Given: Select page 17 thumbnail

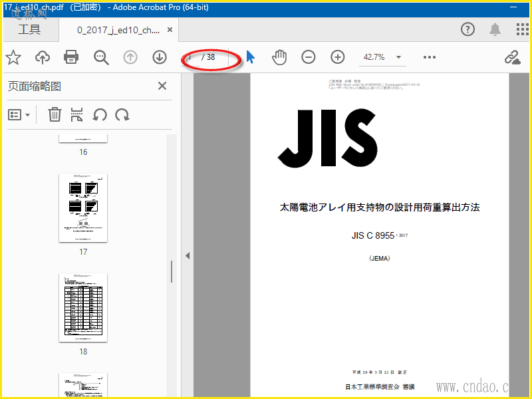Looking at the screenshot, I should (83, 207).
